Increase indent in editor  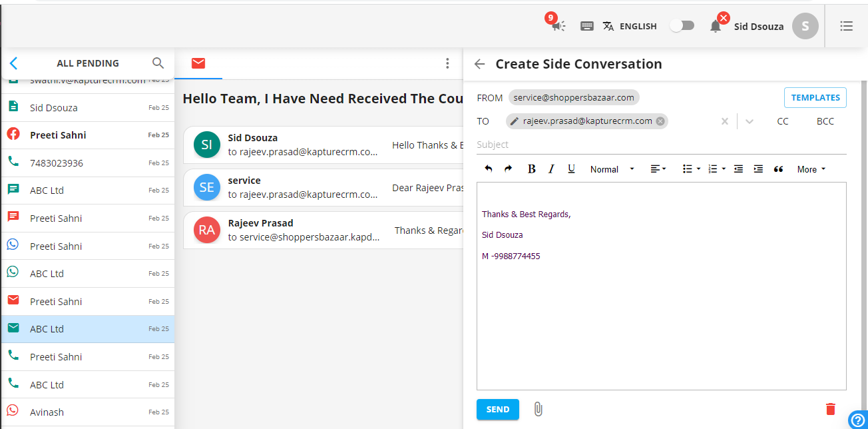point(758,169)
